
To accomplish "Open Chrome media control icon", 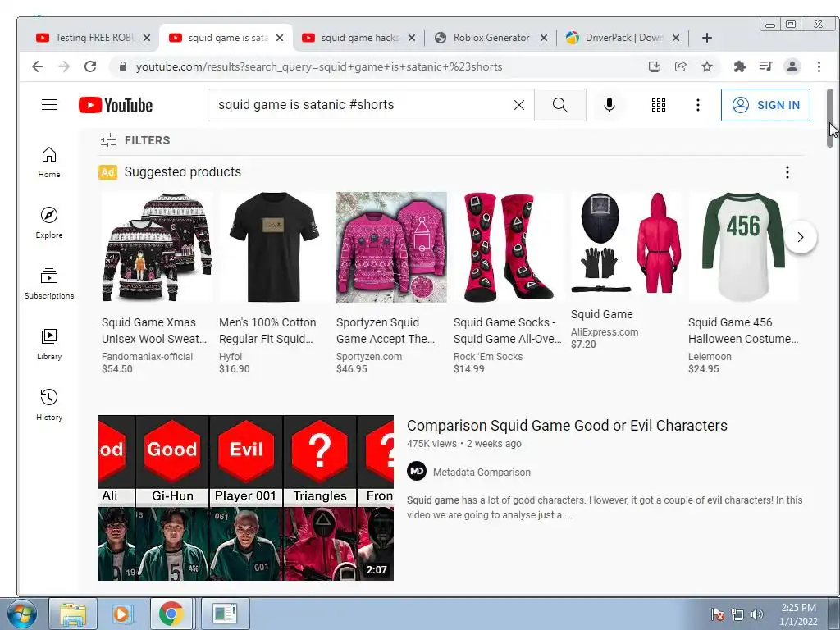I will tap(766, 66).
